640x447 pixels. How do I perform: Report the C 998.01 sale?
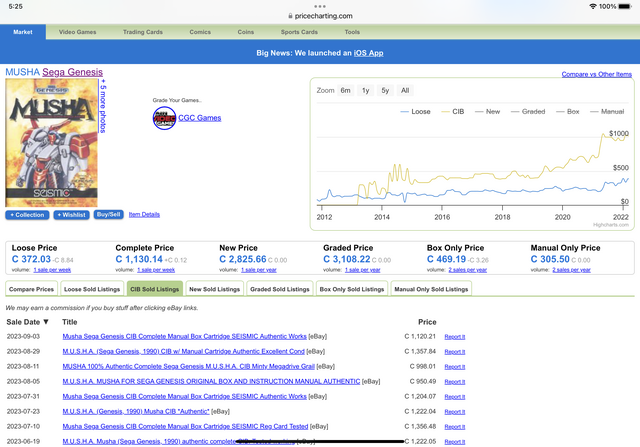pyautogui.click(x=455, y=367)
